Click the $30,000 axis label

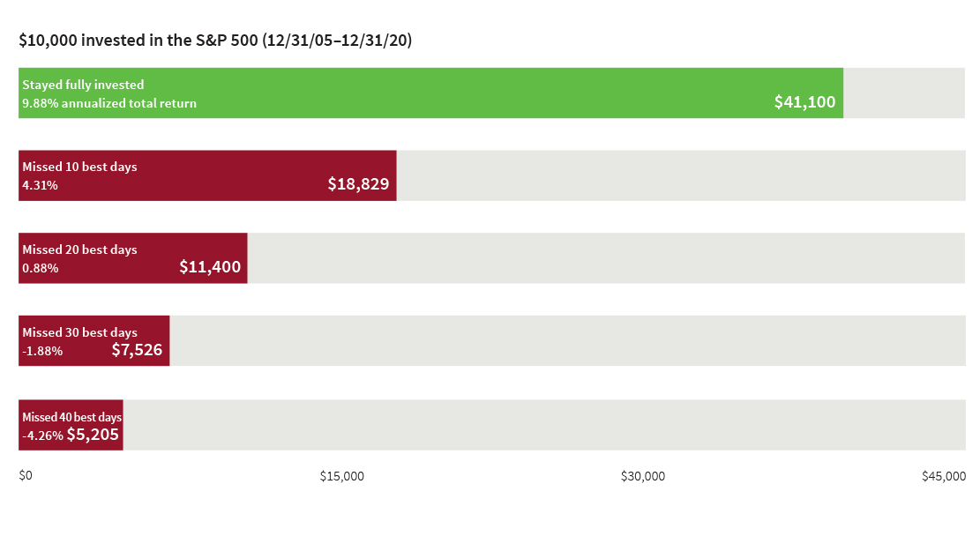tap(643, 477)
